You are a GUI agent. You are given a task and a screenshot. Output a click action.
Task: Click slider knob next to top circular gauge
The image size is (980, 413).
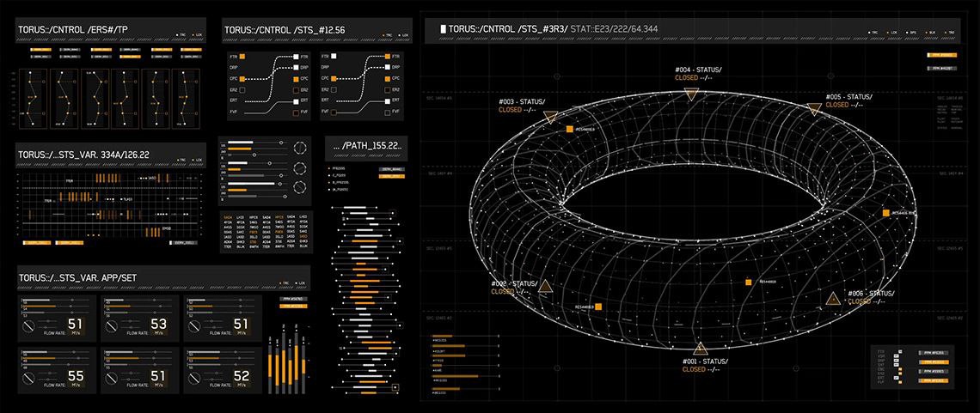[x=280, y=143]
